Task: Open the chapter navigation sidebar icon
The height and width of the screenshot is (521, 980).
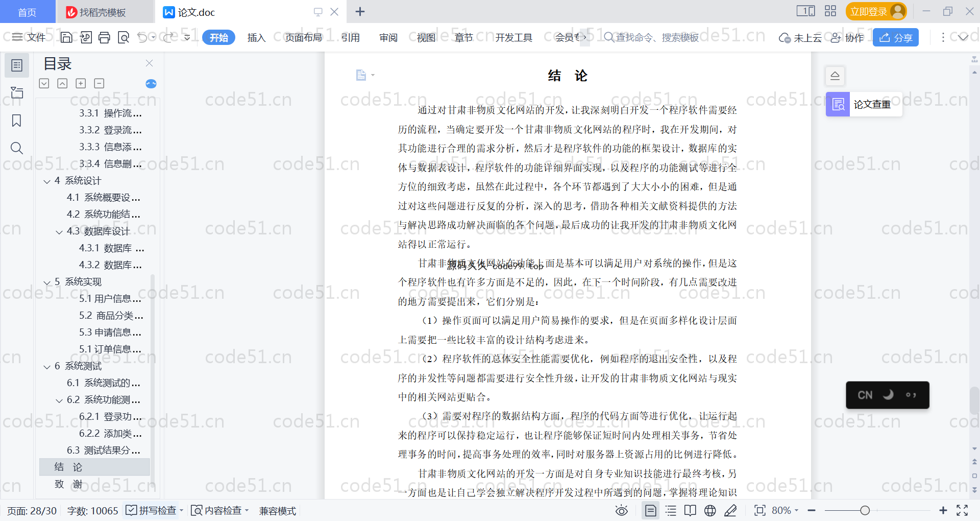Action: [x=17, y=93]
